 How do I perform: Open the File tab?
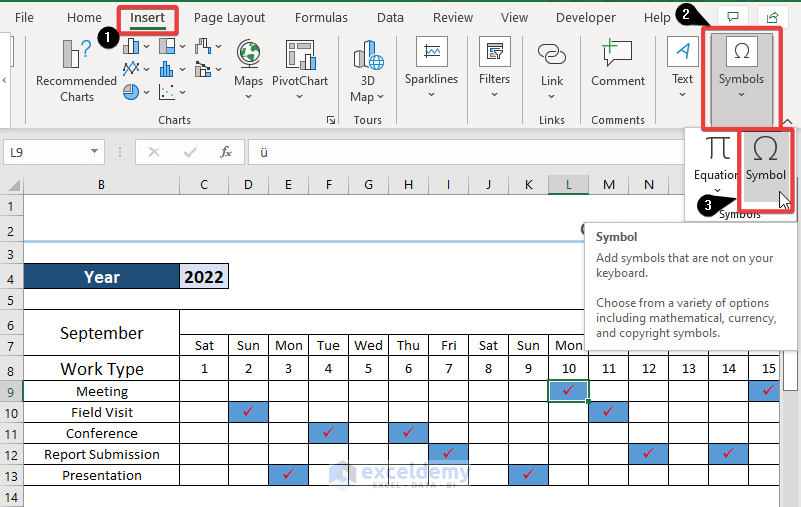(x=24, y=17)
